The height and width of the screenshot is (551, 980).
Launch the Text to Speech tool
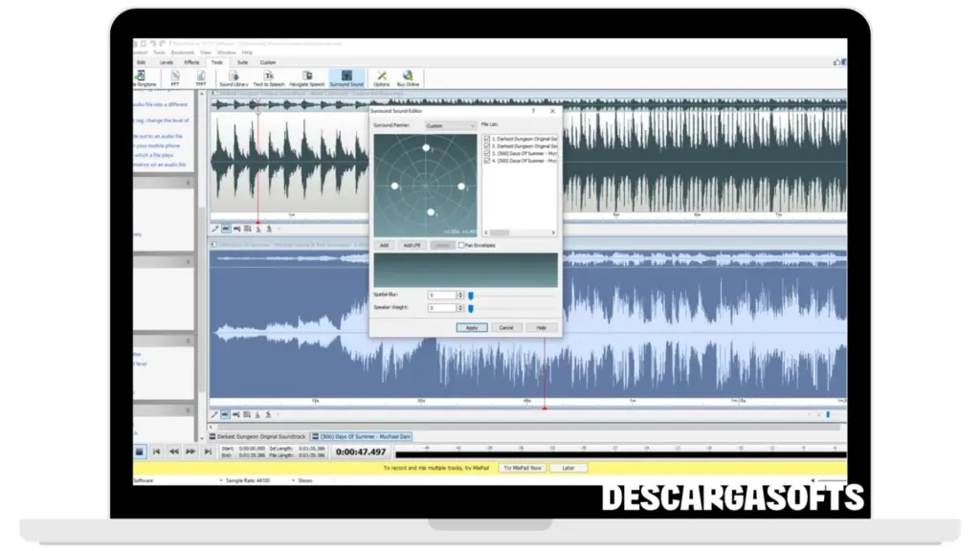coord(269,77)
